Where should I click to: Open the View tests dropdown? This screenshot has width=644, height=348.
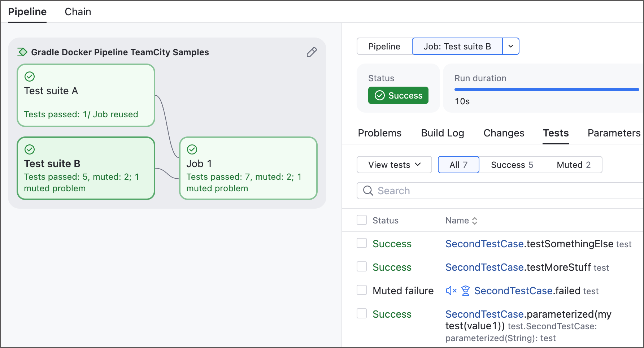coord(394,165)
